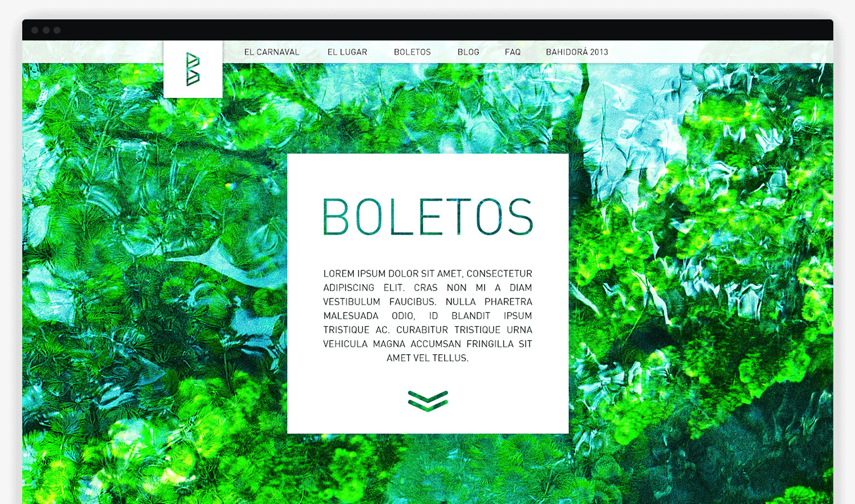Click the middle window dot (minimize)
Screen dimensions: 855x504
click(46, 30)
